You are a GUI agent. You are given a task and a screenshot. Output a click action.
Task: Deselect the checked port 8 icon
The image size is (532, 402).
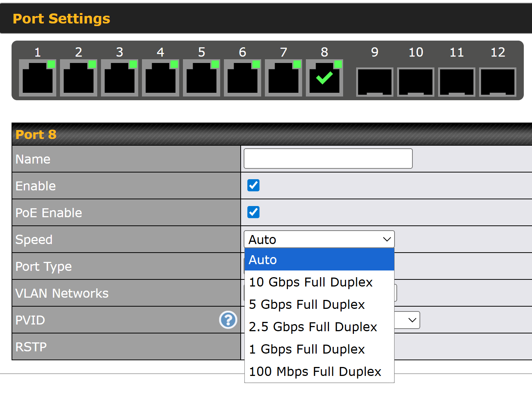click(324, 78)
